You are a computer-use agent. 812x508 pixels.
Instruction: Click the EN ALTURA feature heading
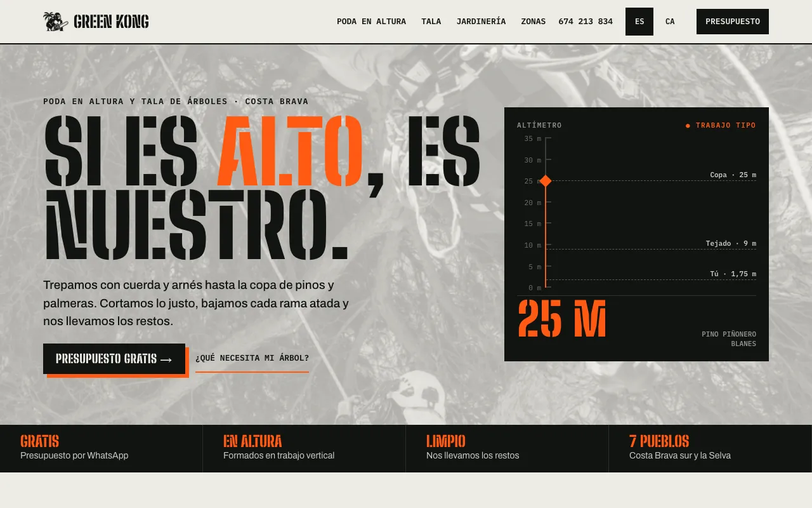click(x=252, y=441)
